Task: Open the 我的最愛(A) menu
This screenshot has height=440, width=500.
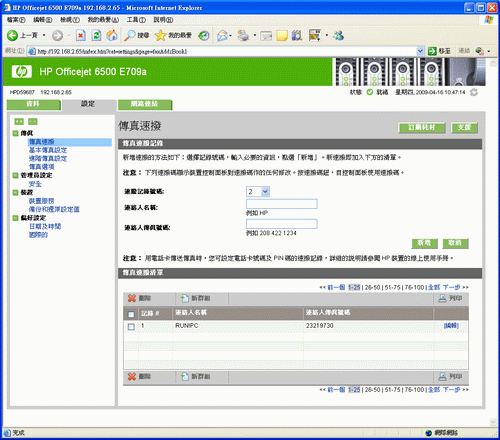Action: (103, 20)
